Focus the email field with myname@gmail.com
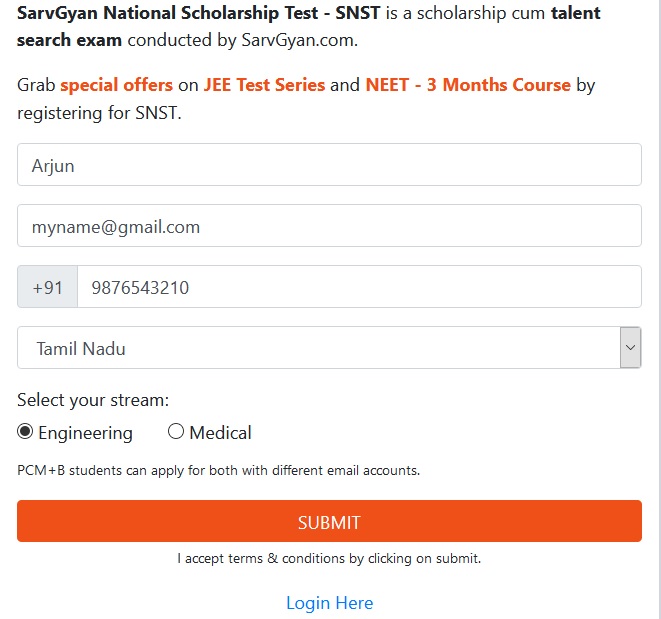 tap(329, 226)
